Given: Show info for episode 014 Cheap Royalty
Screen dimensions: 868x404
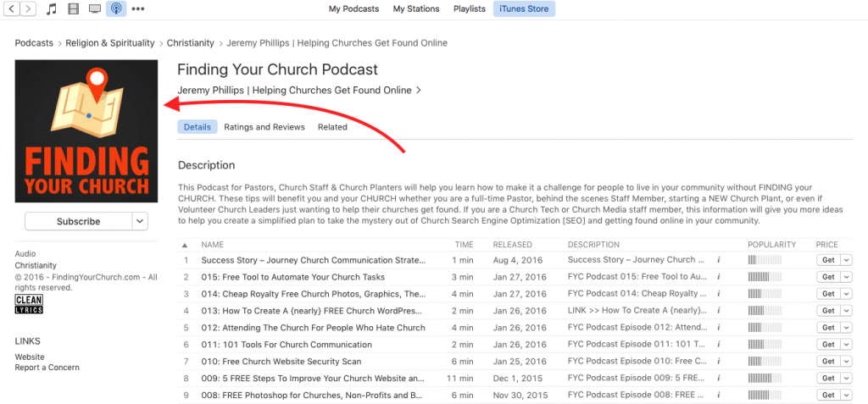Looking at the screenshot, I should click(x=719, y=293).
